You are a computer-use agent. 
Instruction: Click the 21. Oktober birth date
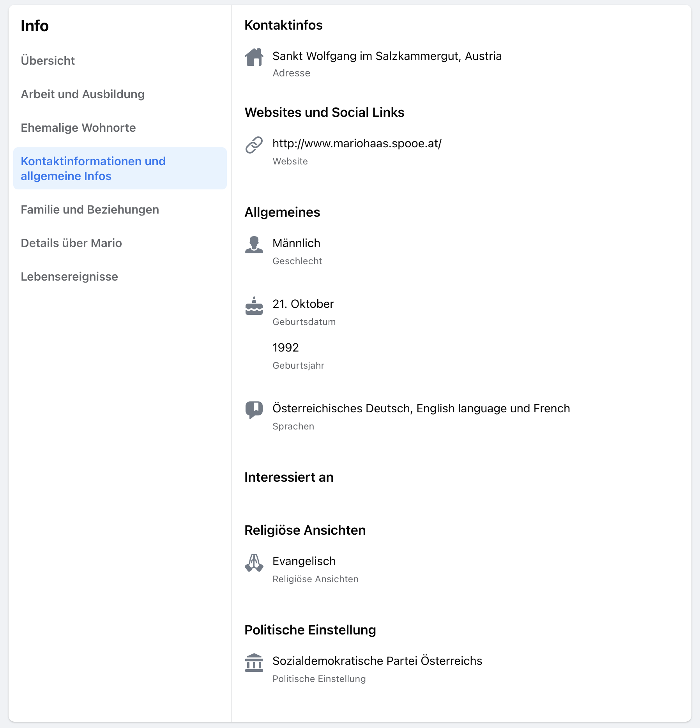coord(303,304)
